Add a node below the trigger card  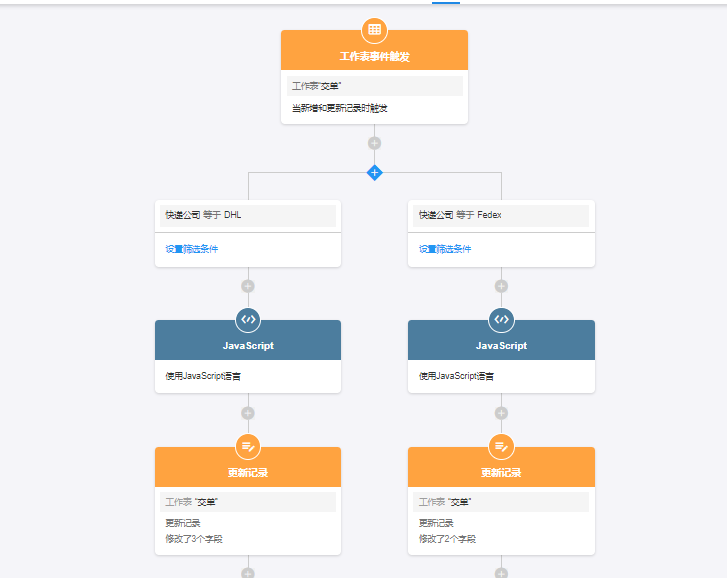[x=374, y=143]
